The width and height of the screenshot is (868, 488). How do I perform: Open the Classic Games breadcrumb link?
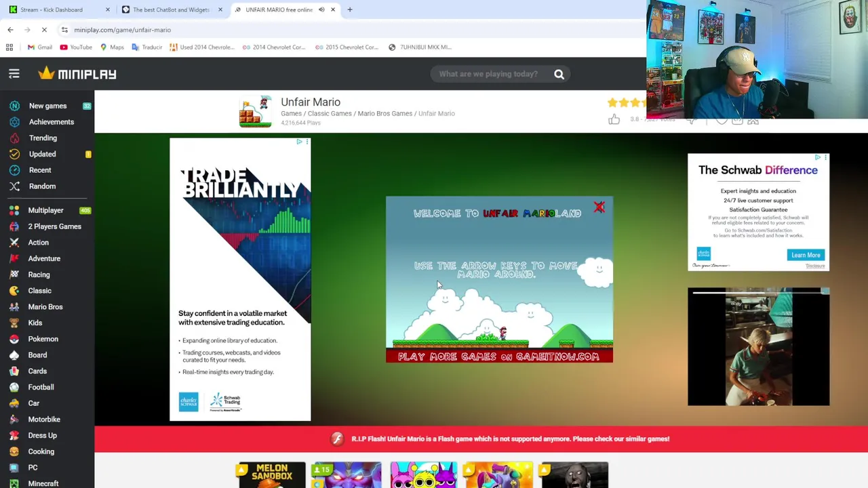[330, 113]
